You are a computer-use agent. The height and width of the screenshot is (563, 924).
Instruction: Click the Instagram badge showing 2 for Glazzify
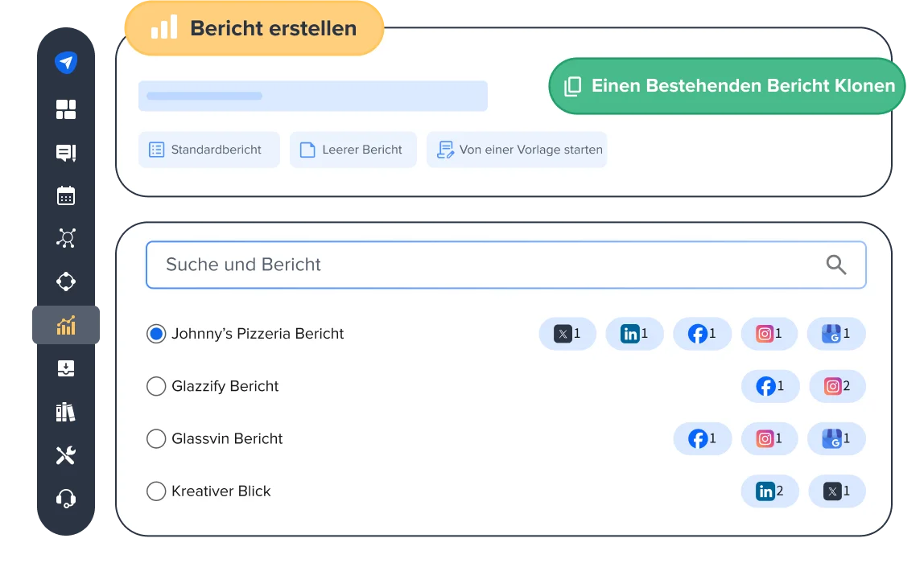[837, 386]
